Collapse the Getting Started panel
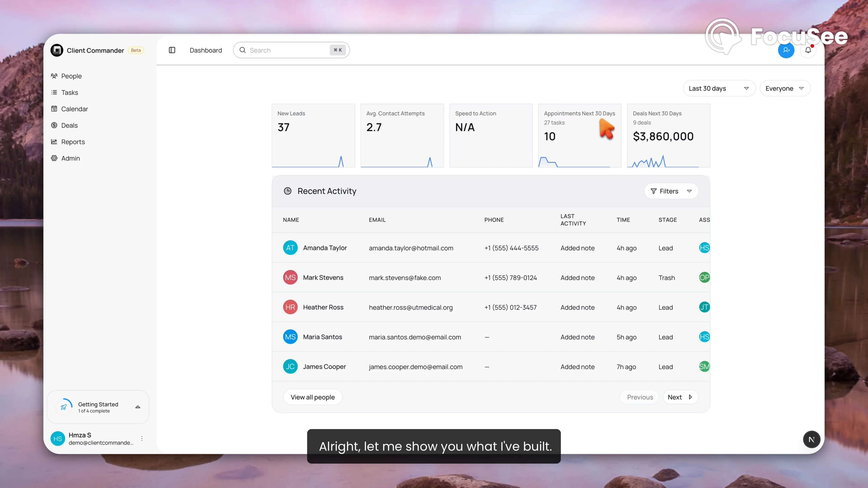This screenshot has height=488, width=868. (x=138, y=407)
